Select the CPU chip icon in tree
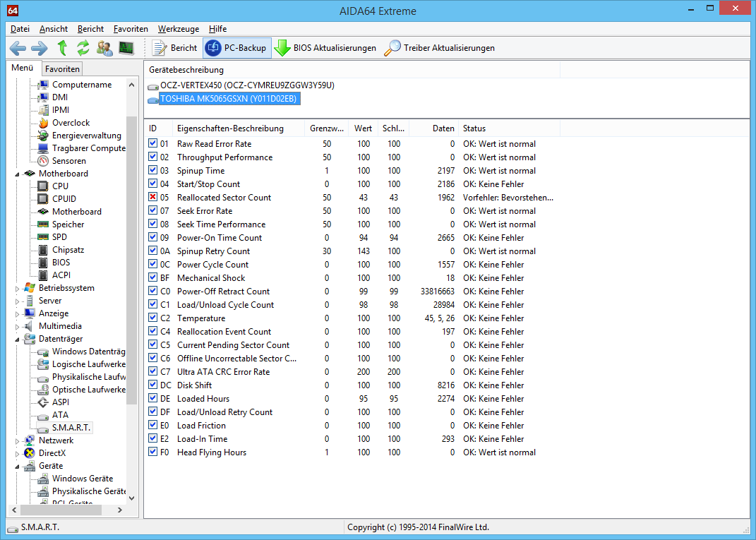Image resolution: width=756 pixels, height=540 pixels. pyautogui.click(x=43, y=186)
